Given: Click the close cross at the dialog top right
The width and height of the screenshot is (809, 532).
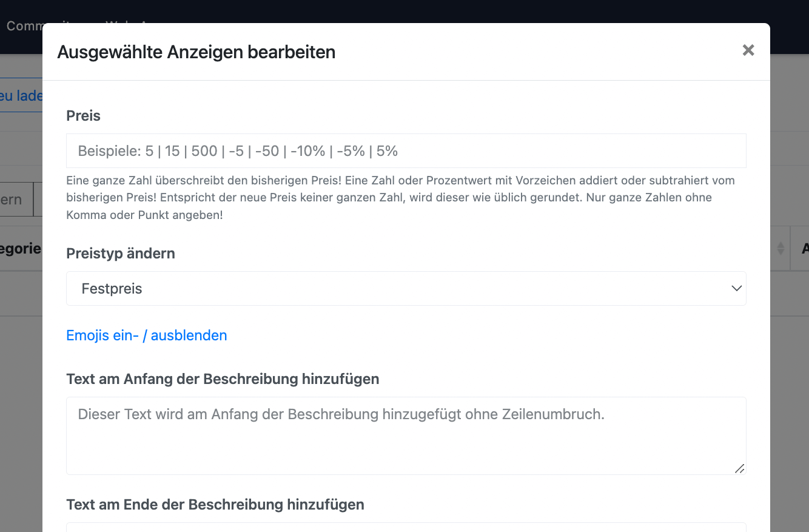Looking at the screenshot, I should coord(748,51).
